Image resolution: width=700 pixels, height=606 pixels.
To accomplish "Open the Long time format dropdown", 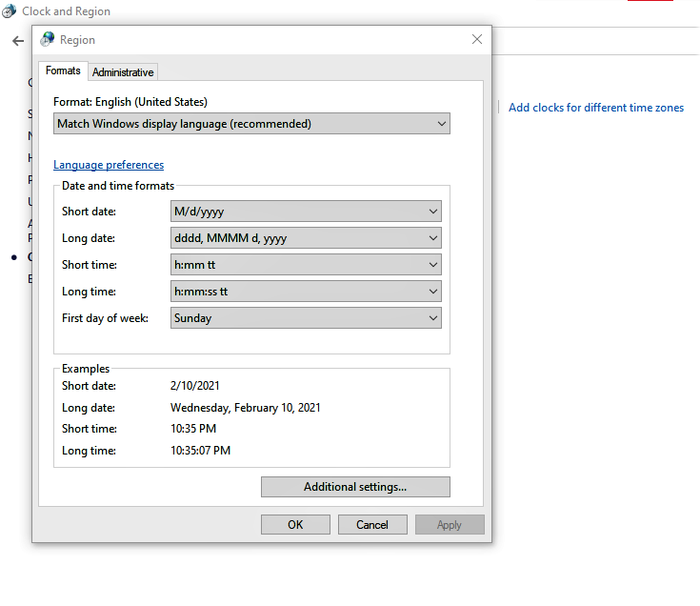I will click(306, 292).
